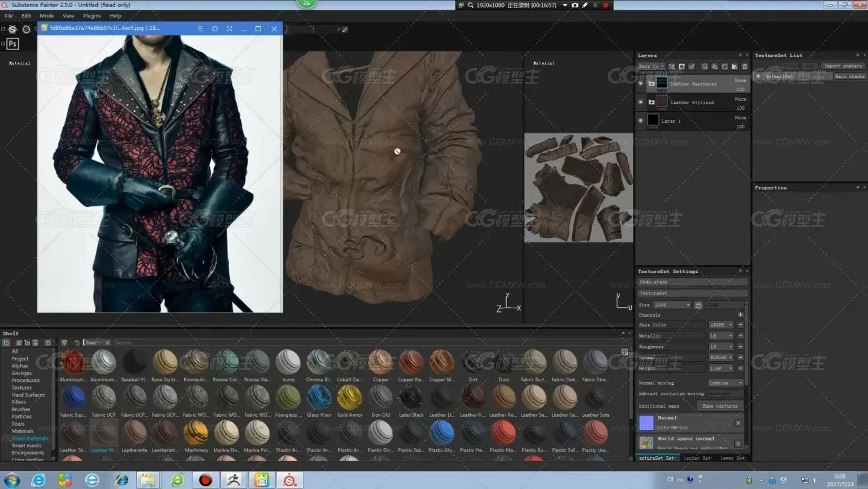This screenshot has width=868, height=489.
Task: Click the shelf filter funnel icon
Action: [x=64, y=342]
